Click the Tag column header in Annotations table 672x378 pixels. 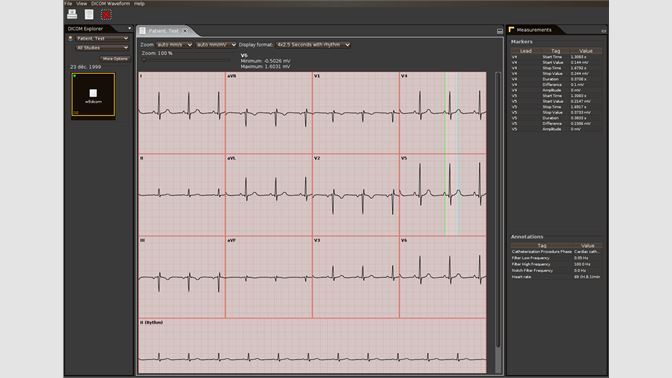click(542, 246)
